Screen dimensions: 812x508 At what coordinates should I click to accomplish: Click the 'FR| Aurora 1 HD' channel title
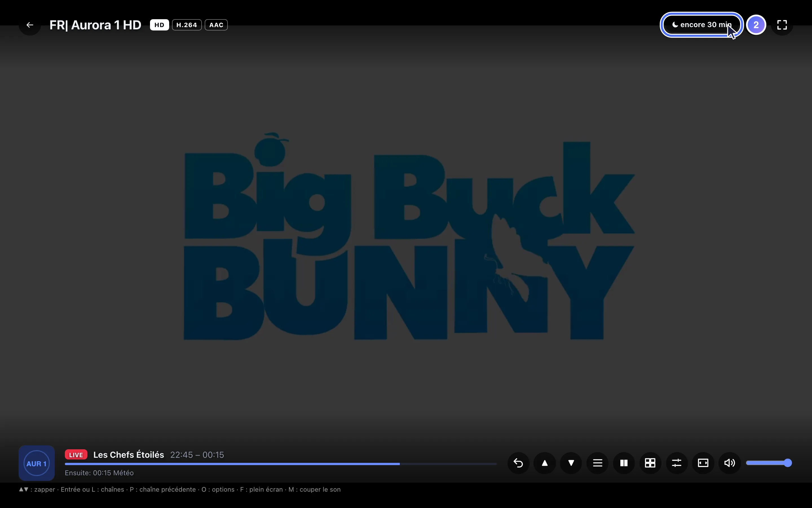click(95, 25)
